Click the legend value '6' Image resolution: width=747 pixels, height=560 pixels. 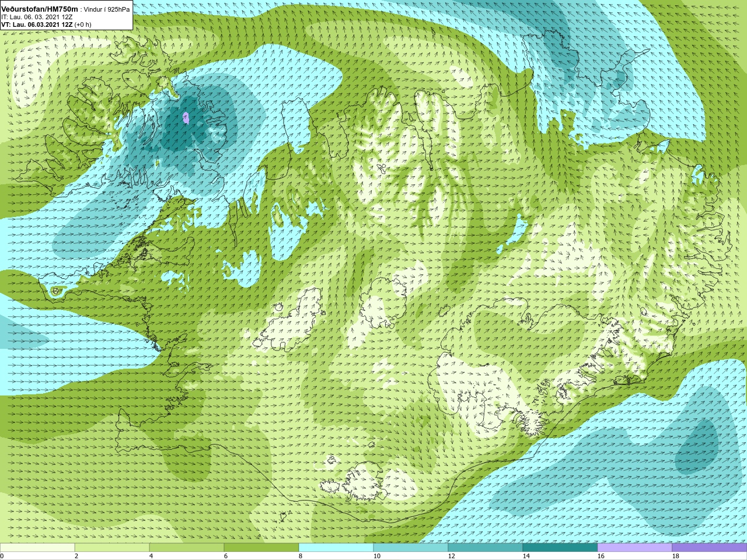225,556
